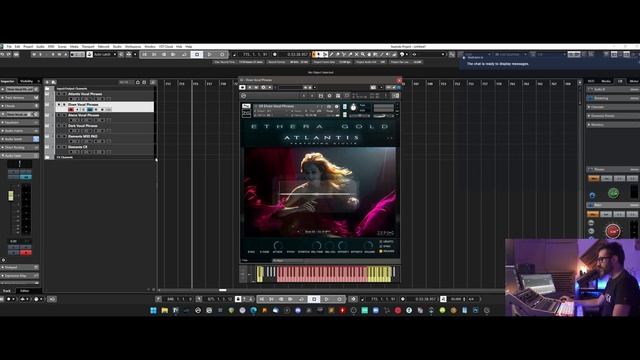The width and height of the screenshot is (640, 360).
Task: Select the Alena Vocal Phrases track
Action: click(x=84, y=115)
